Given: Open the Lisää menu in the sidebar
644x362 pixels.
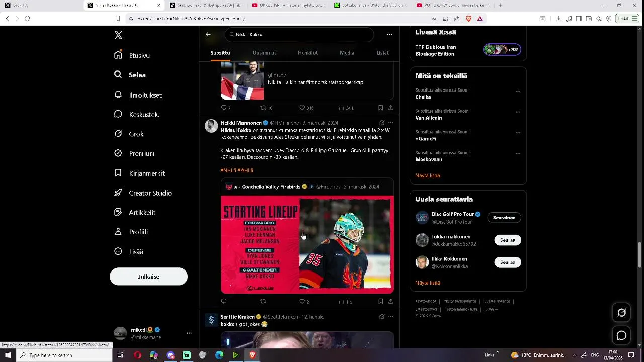Looking at the screenshot, I should [x=129, y=251].
